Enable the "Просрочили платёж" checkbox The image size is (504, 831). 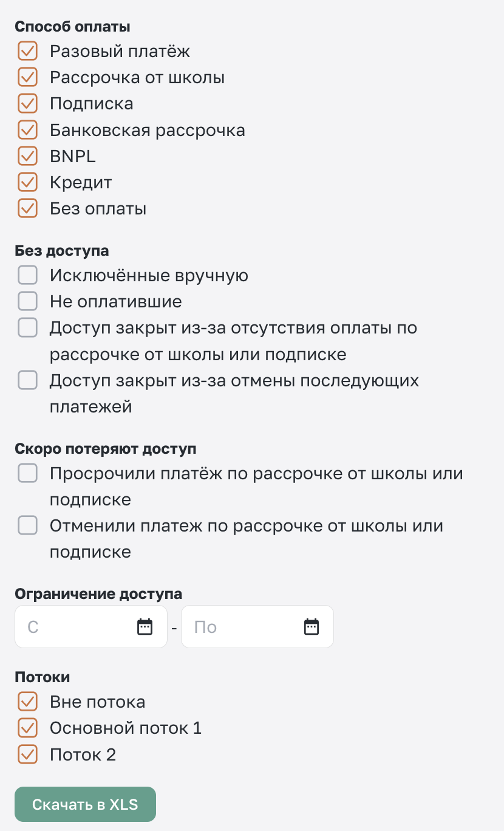(x=28, y=473)
